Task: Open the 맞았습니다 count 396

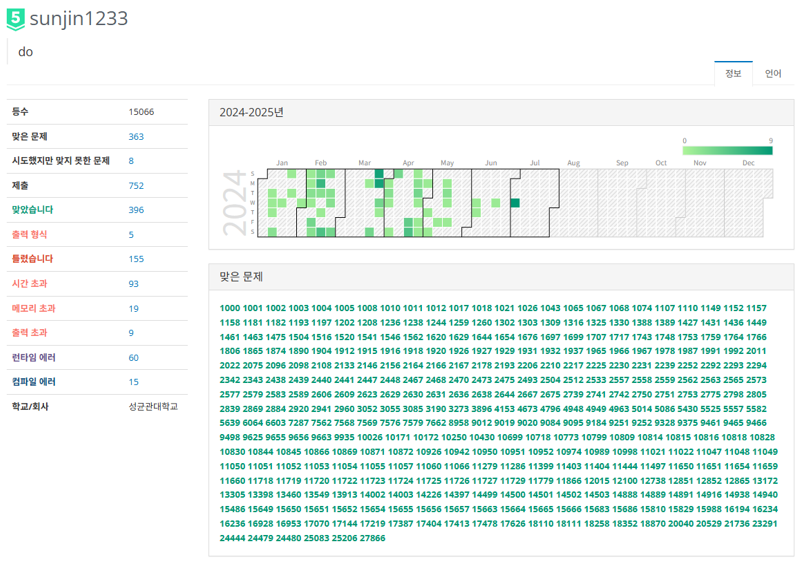Action: 136,210
